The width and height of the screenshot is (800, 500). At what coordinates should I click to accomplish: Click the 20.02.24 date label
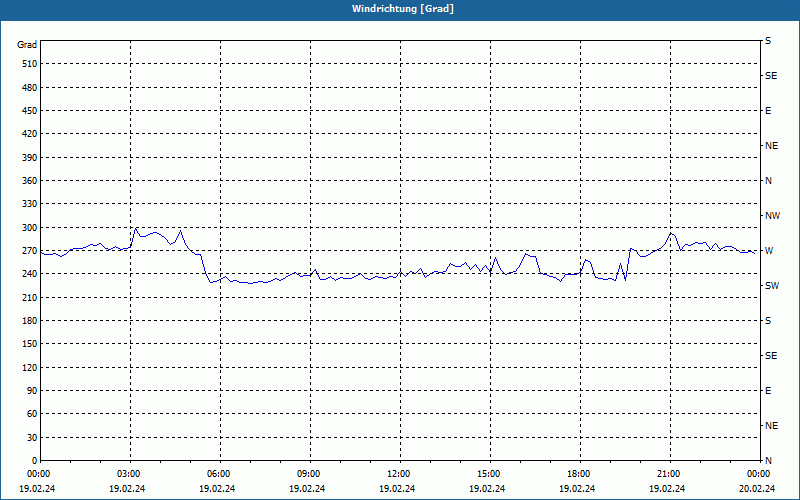tap(757, 488)
